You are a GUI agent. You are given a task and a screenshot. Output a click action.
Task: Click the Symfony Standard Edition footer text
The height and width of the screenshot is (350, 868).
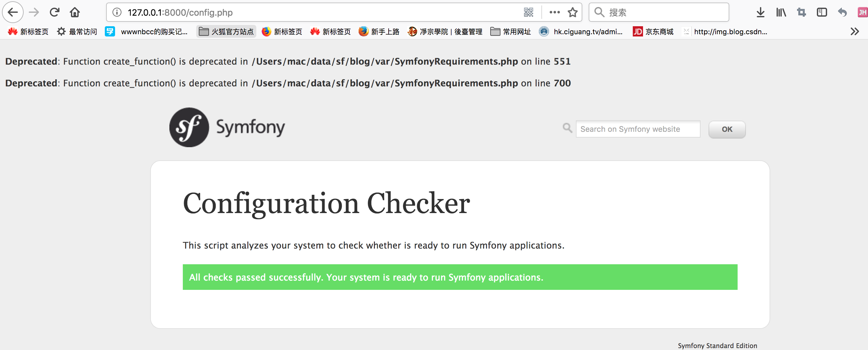coord(717,346)
